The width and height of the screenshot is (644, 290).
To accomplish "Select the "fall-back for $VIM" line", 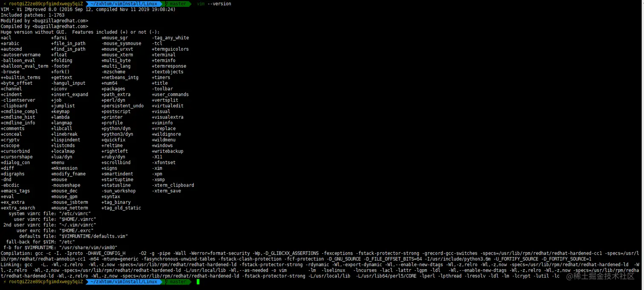I will [x=40, y=242].
